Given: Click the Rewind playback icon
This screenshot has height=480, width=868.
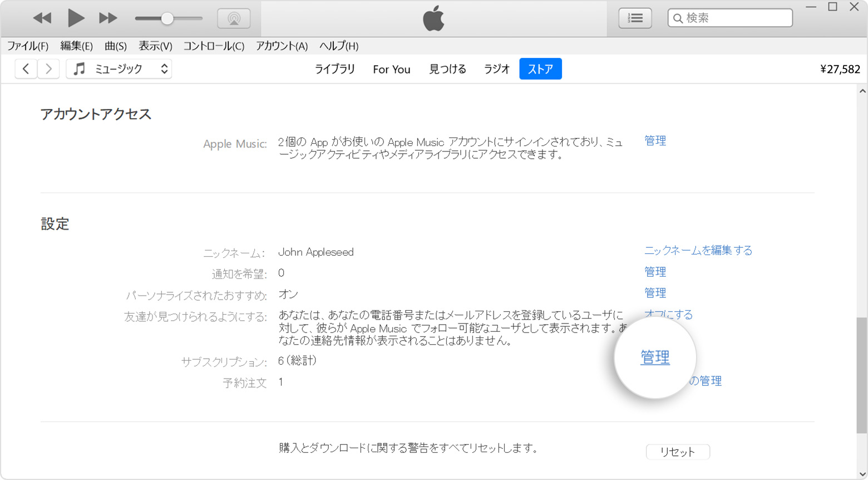Looking at the screenshot, I should 42,17.
